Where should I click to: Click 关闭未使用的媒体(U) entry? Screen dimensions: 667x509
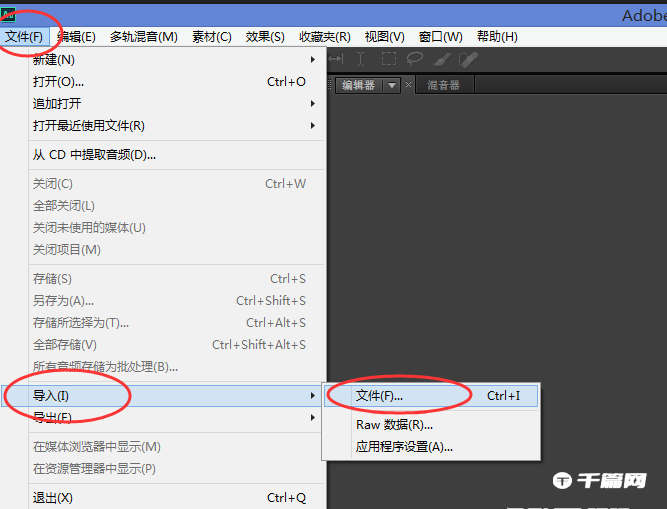coord(176,228)
